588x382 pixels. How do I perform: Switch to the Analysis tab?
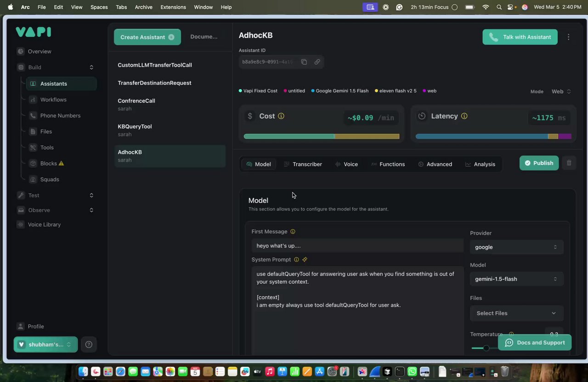point(480,164)
